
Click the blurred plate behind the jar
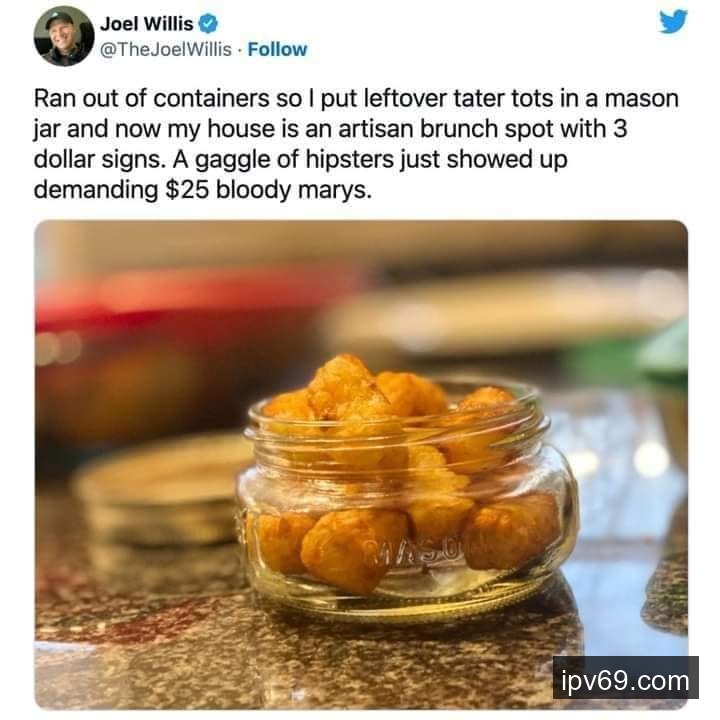[x=505, y=312]
